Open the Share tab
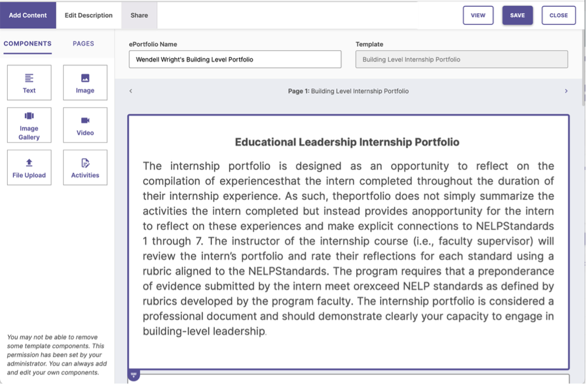Screen dimensions: 588x386 pos(139,15)
